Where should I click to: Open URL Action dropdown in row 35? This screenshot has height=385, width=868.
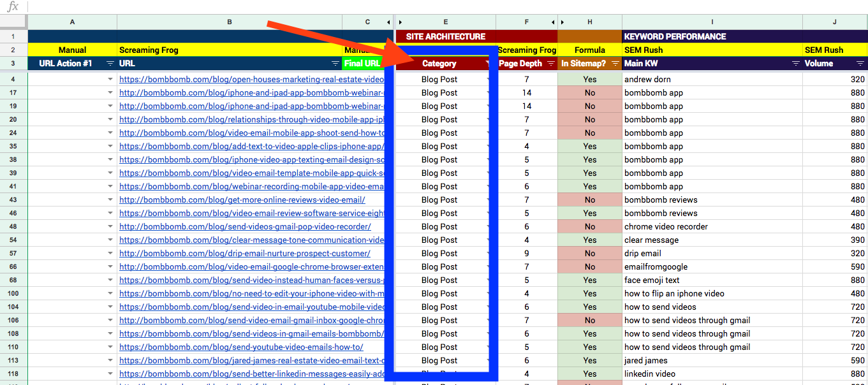pos(110,147)
